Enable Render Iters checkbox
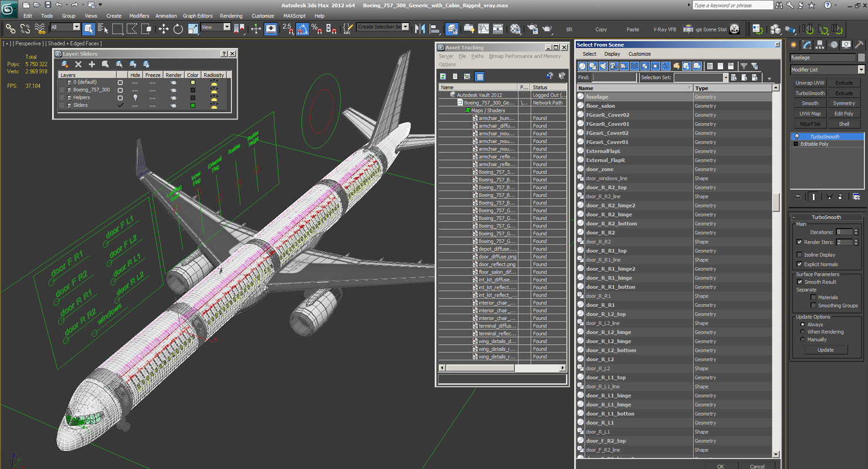The width and height of the screenshot is (868, 469). point(799,242)
